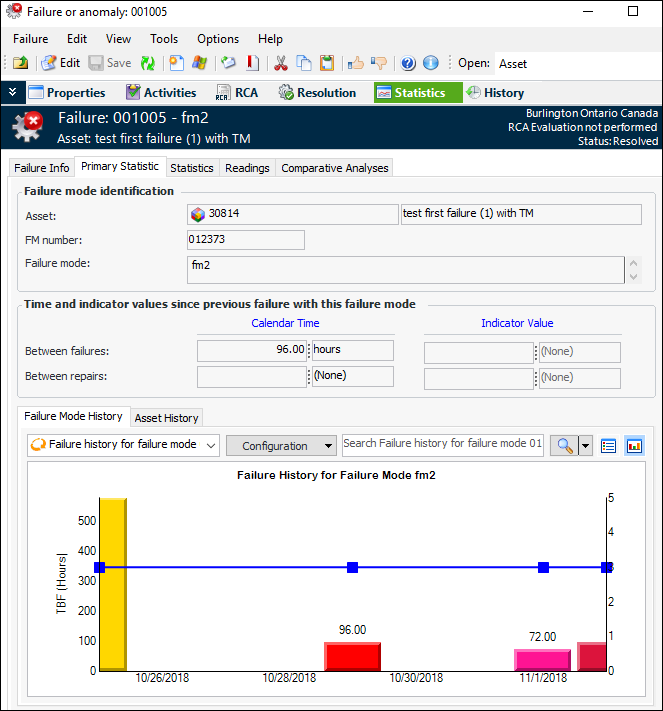Click the magnifier search icon button
The height and width of the screenshot is (711, 663).
coord(564,445)
